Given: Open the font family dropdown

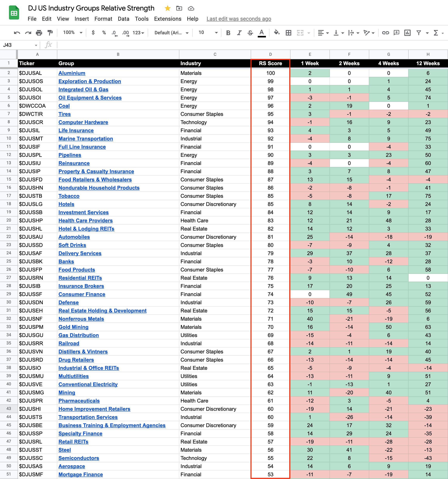Looking at the screenshot, I should coord(171,33).
